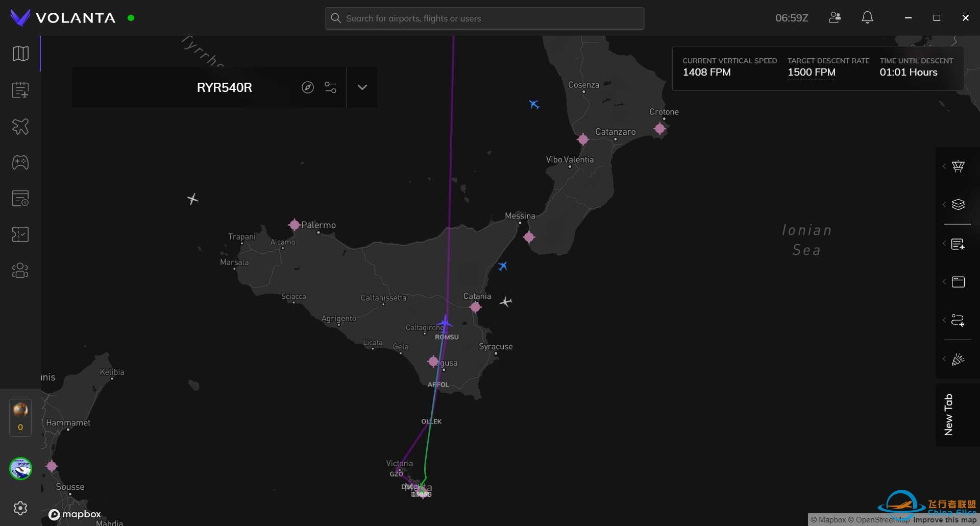Click the search field for airports, flights or users

pyautogui.click(x=485, y=18)
